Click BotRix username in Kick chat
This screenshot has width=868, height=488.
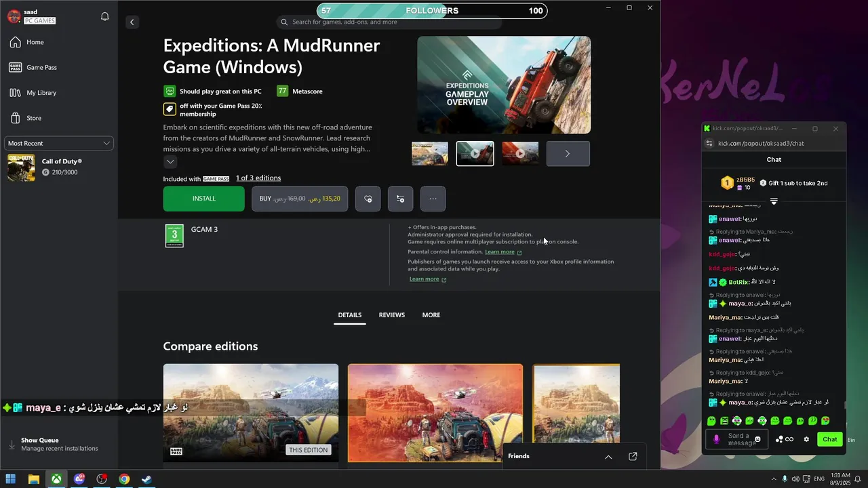(x=738, y=282)
